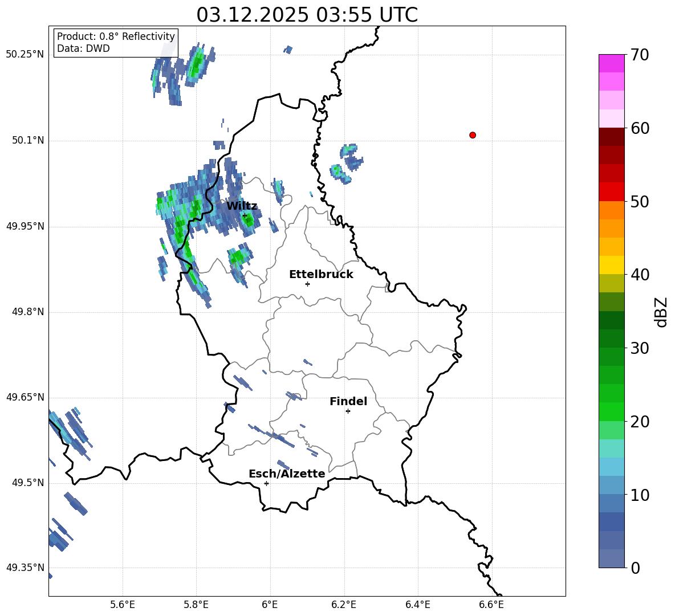Screen dimensions: 675x616
Task: Click the 0 label on the colorbar
Action: (x=635, y=568)
